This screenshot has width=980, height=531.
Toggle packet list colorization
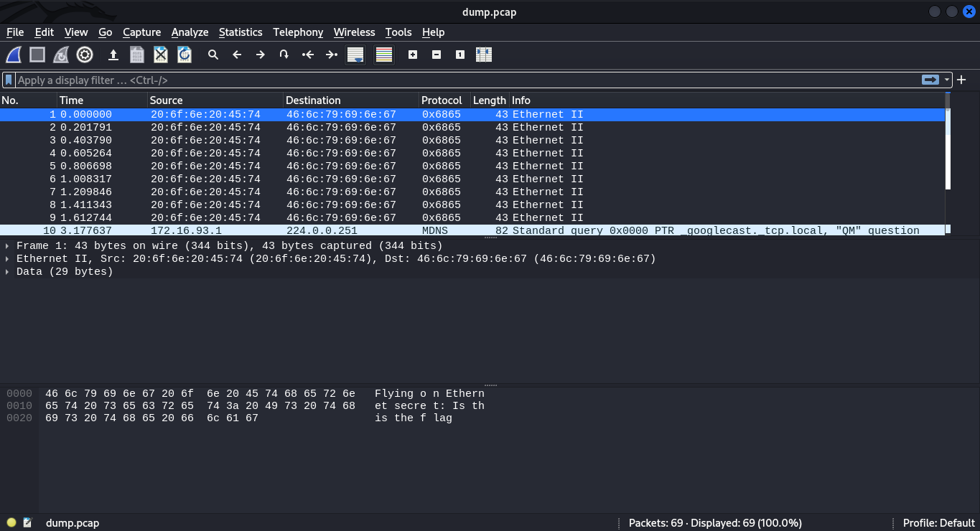coord(384,55)
